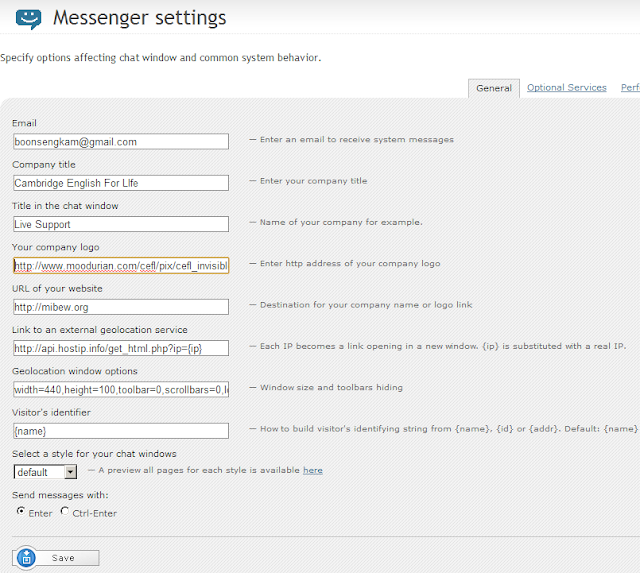The height and width of the screenshot is (573, 640).
Task: Click the 'Specify options affecting chat window' description
Action: pos(161,58)
